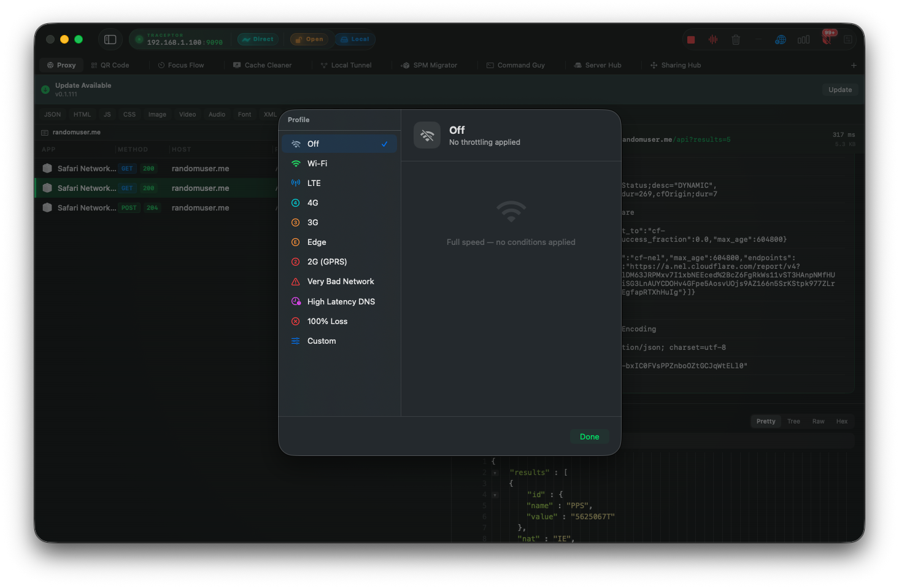Switch response view to Pretty
Viewport: 899px width, 588px height.
pos(766,421)
